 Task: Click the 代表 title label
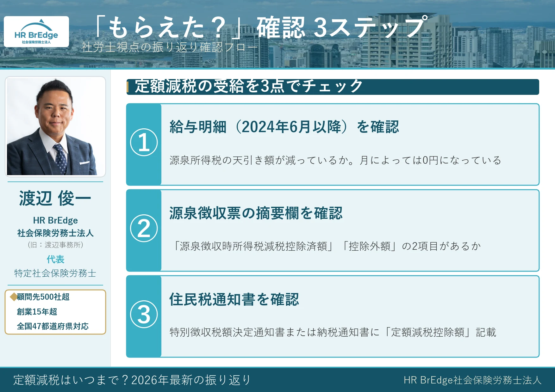click(55, 260)
